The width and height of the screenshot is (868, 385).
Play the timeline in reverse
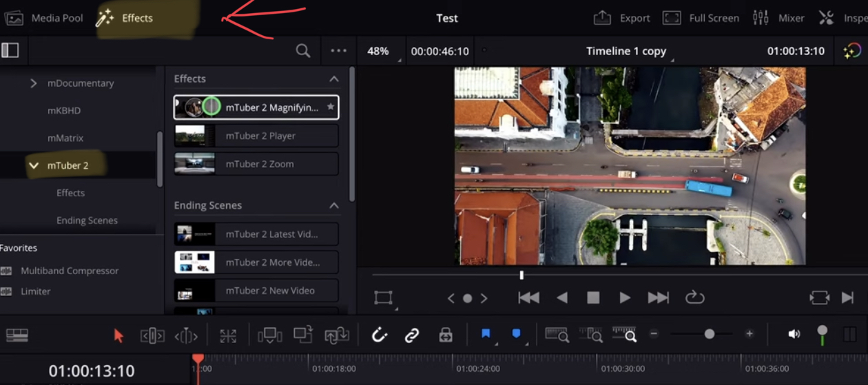click(562, 298)
